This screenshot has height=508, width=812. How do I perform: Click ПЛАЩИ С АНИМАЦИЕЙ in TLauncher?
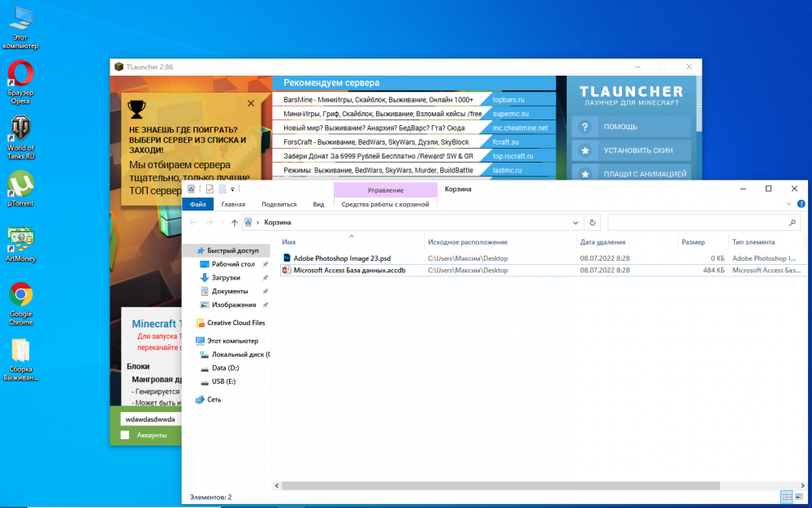pyautogui.click(x=631, y=174)
